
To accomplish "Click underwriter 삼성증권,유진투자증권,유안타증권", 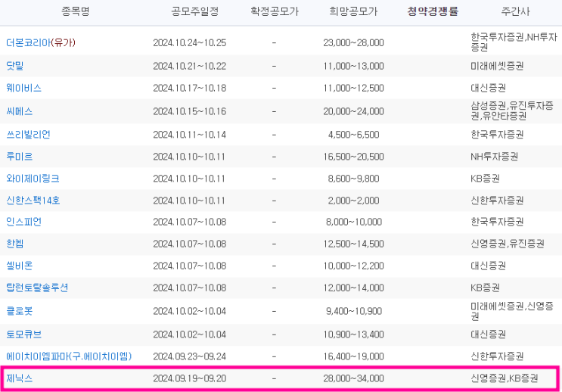I will click(512, 110).
